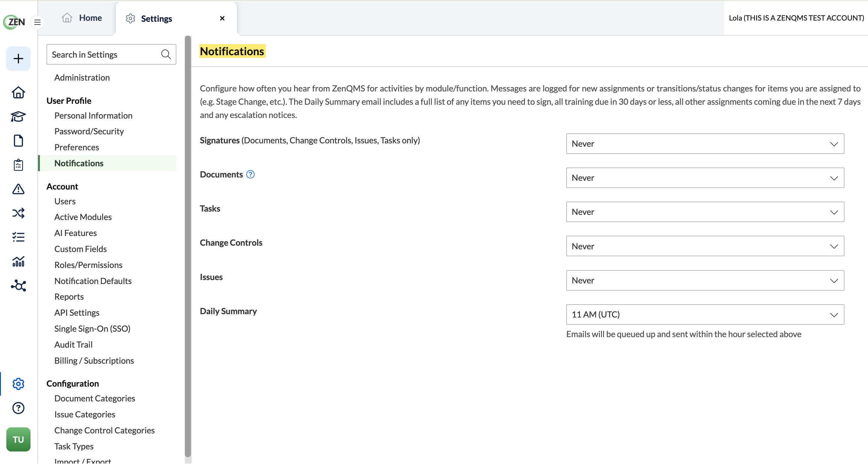This screenshot has width=868, height=469.
Task: Expand the Signatures frequency dropdown
Action: click(705, 144)
